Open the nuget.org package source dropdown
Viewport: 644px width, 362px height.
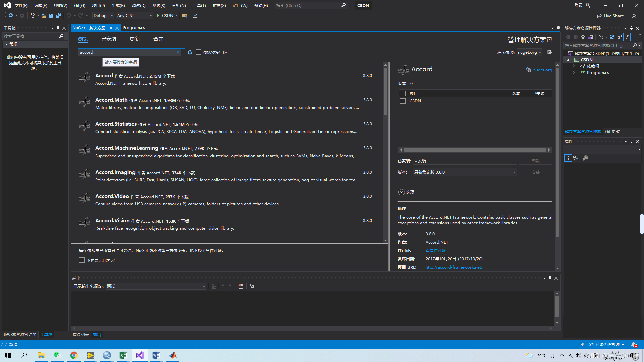point(529,52)
